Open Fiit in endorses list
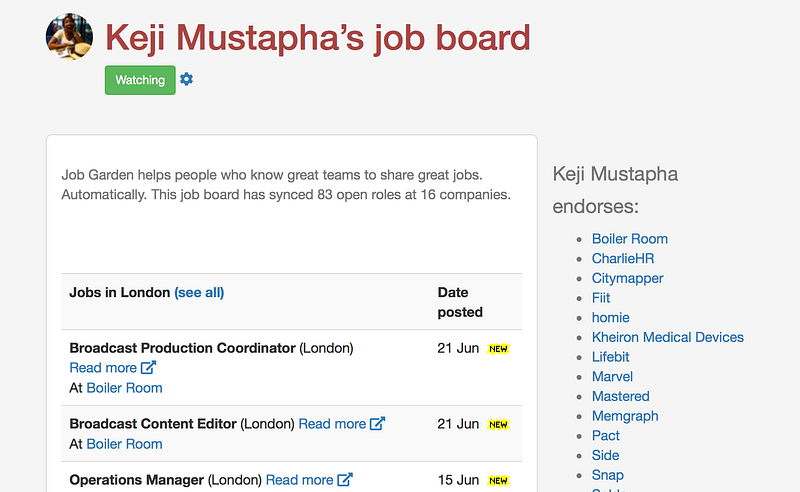 [601, 298]
